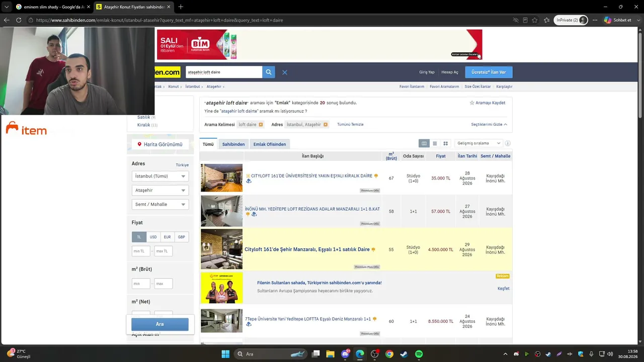
Task: Open Windows Start menu
Action: coord(225,354)
